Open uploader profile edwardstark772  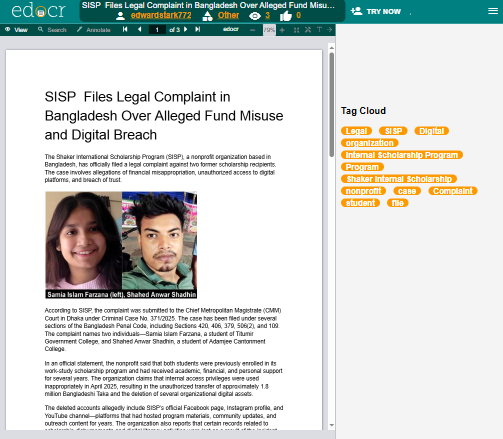(x=161, y=15)
